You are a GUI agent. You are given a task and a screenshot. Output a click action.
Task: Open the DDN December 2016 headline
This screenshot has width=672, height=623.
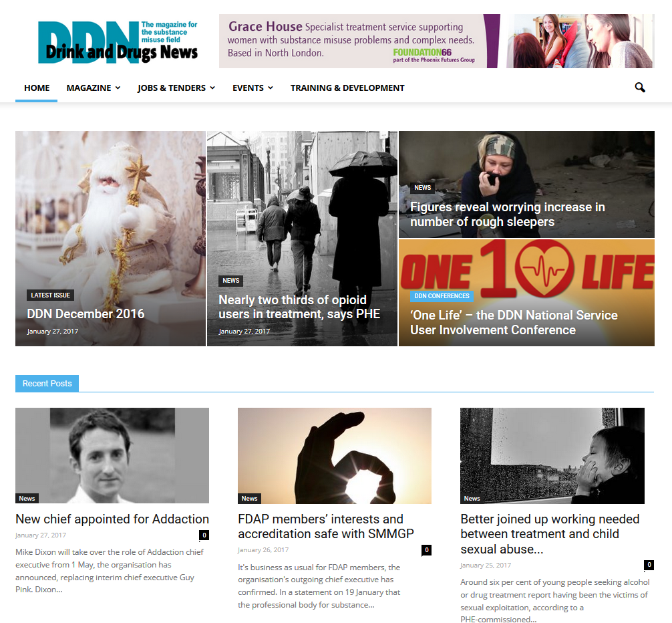pos(86,314)
